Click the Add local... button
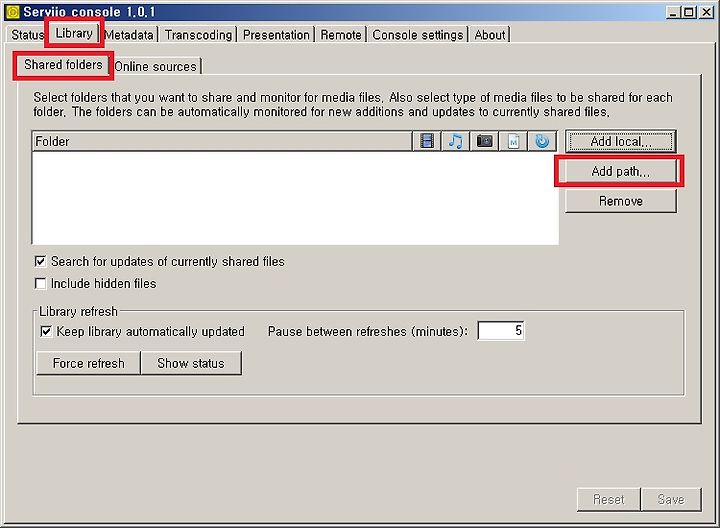The width and height of the screenshot is (720, 528). tap(621, 141)
